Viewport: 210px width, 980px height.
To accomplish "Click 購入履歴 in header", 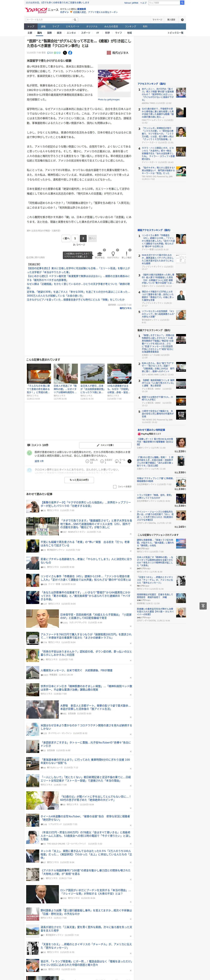I will (x=171, y=19).
